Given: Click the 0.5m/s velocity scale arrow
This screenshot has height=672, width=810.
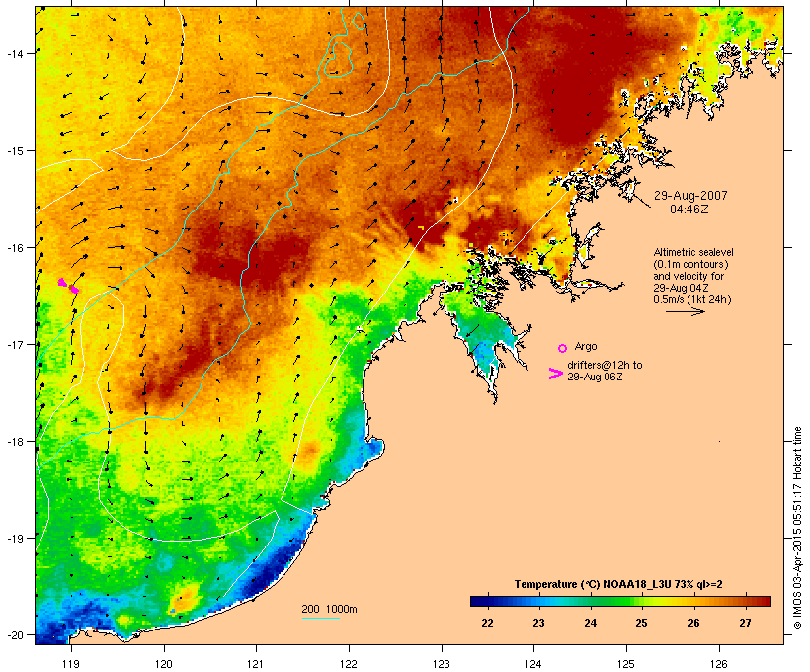Looking at the screenshot, I should click(x=685, y=311).
